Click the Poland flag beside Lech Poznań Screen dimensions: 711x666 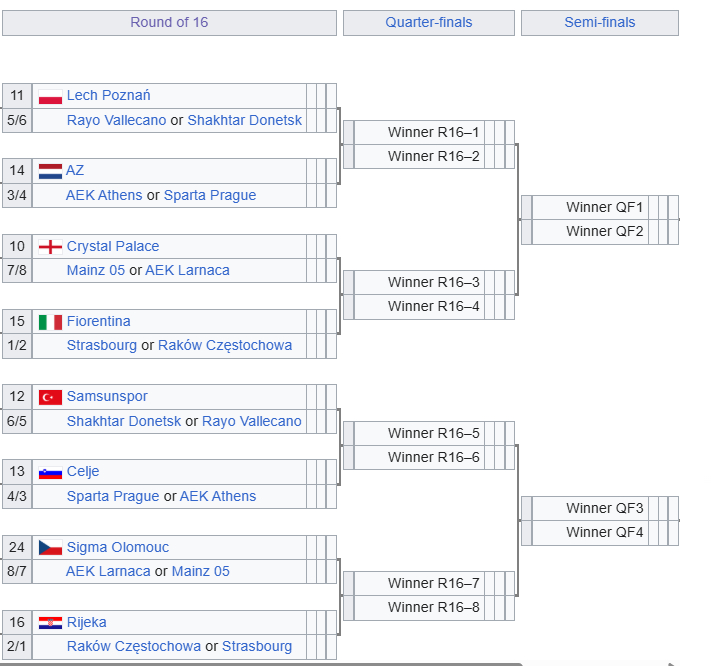[x=50, y=96]
